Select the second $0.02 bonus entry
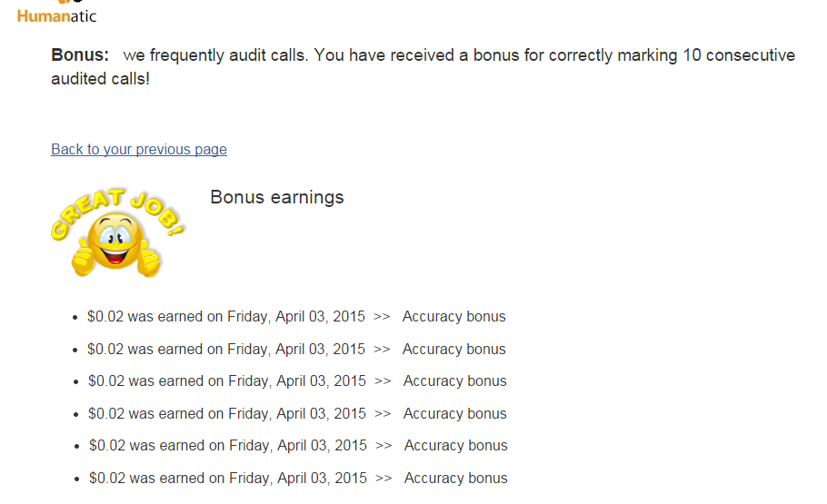The image size is (827, 504). pyautogui.click(x=226, y=349)
